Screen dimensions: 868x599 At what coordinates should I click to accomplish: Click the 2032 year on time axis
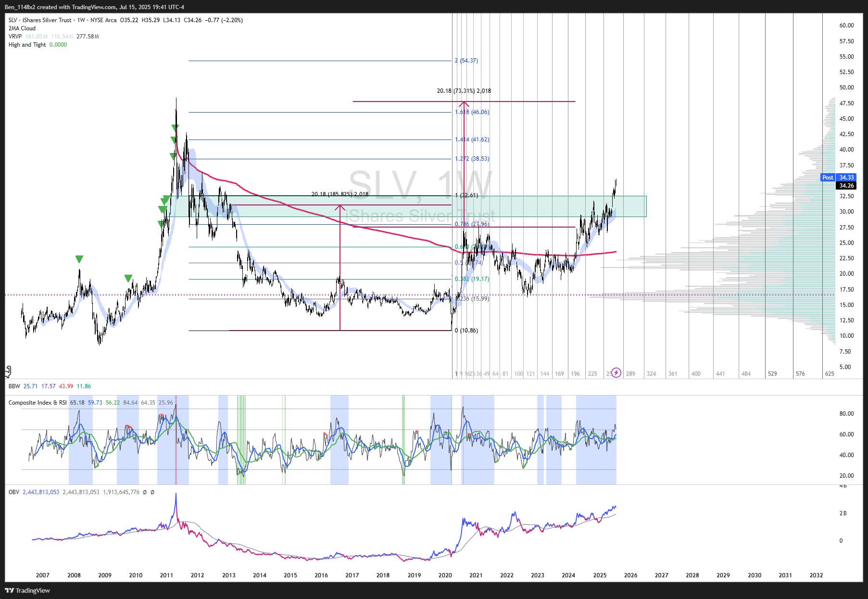point(816,575)
